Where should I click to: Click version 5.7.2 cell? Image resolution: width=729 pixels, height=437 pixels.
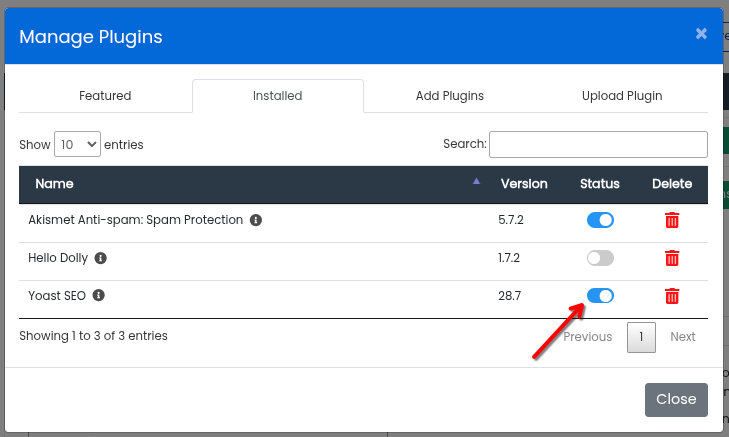point(510,220)
